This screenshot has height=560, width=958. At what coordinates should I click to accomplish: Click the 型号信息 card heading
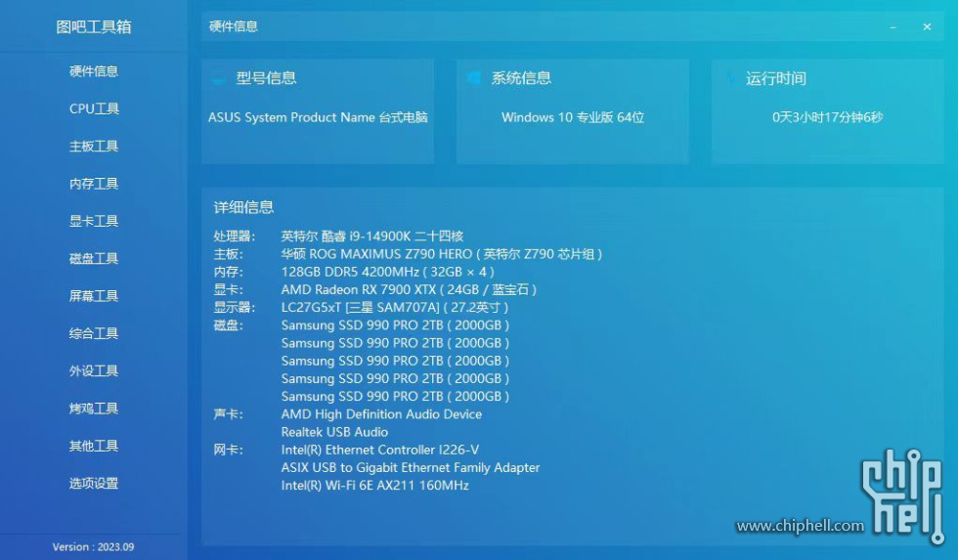coord(266,78)
